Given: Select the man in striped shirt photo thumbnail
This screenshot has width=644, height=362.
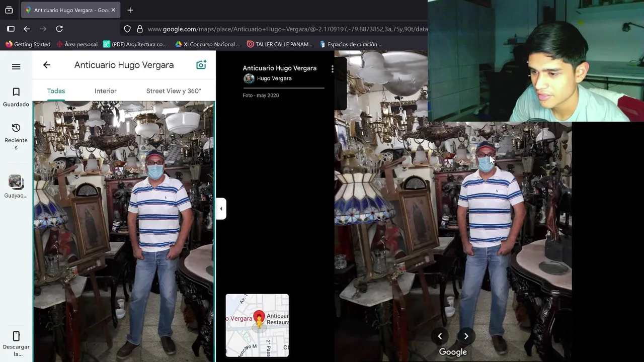Looking at the screenshot, I should click(x=124, y=231).
